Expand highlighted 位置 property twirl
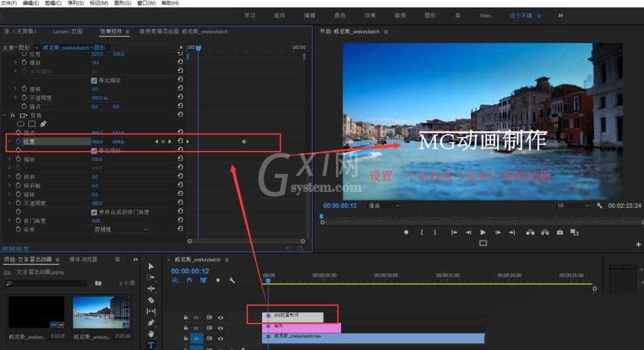The height and width of the screenshot is (350, 644). click(9, 141)
